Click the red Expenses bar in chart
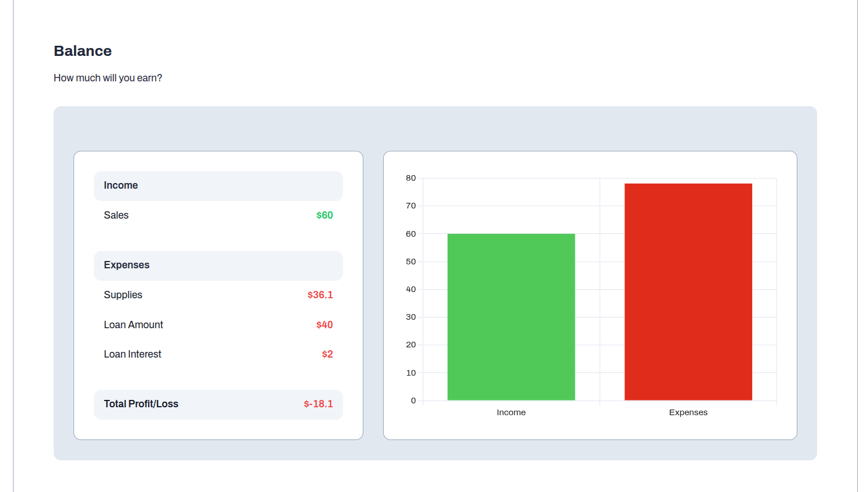868x492 pixels. [688, 291]
